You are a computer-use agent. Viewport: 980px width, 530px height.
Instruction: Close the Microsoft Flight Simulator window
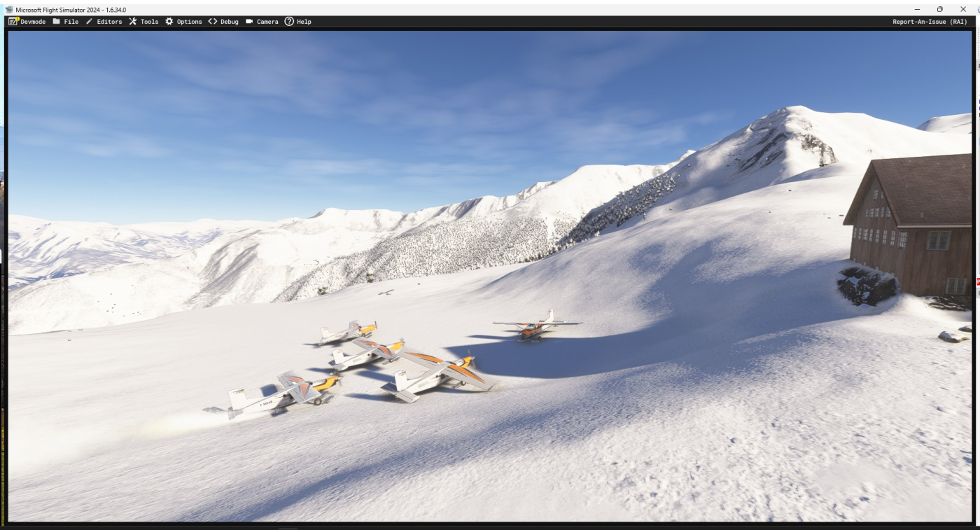click(963, 9)
